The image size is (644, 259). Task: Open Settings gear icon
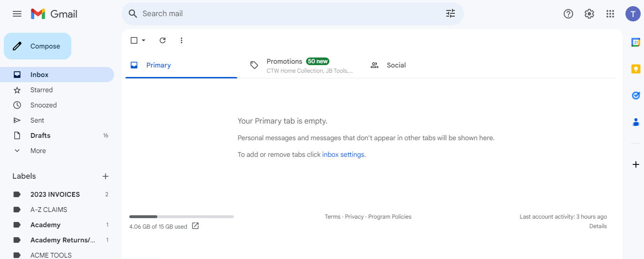click(x=589, y=14)
